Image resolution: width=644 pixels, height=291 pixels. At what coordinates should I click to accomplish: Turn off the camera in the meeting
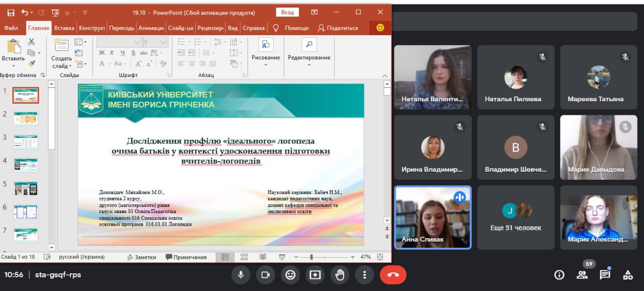(265, 275)
